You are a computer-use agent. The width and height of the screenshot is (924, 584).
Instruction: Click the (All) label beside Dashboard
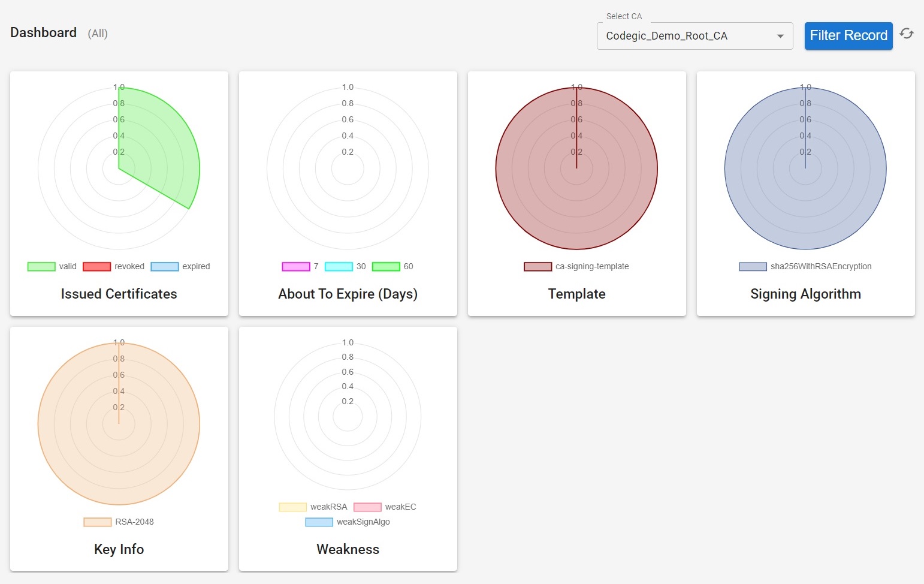tap(98, 33)
